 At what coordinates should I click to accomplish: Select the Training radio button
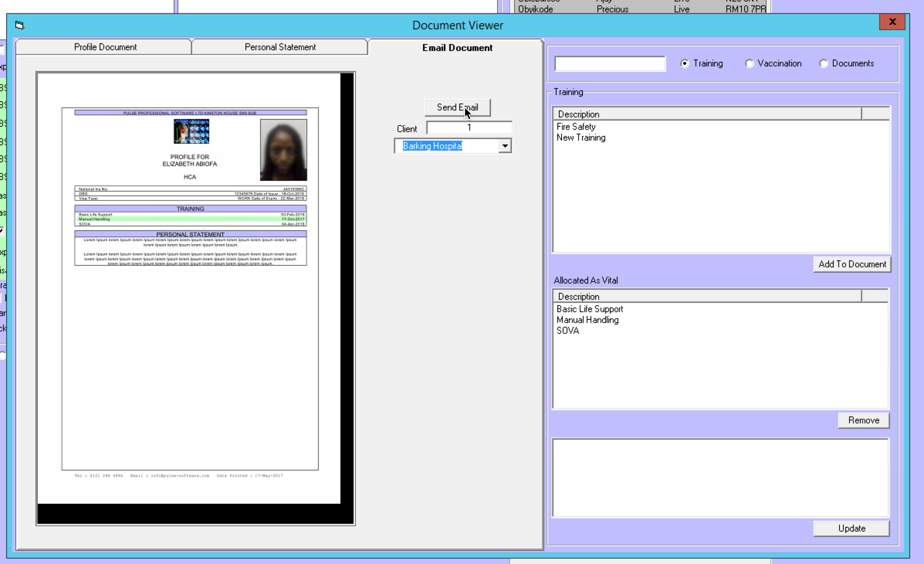point(685,64)
